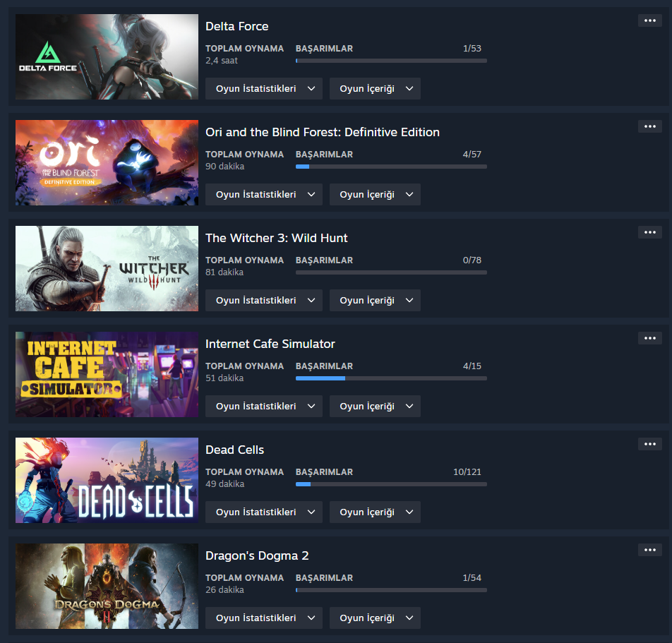672x643 pixels.
Task: Open the Dragon's Dogma 2 title link
Action: click(257, 556)
